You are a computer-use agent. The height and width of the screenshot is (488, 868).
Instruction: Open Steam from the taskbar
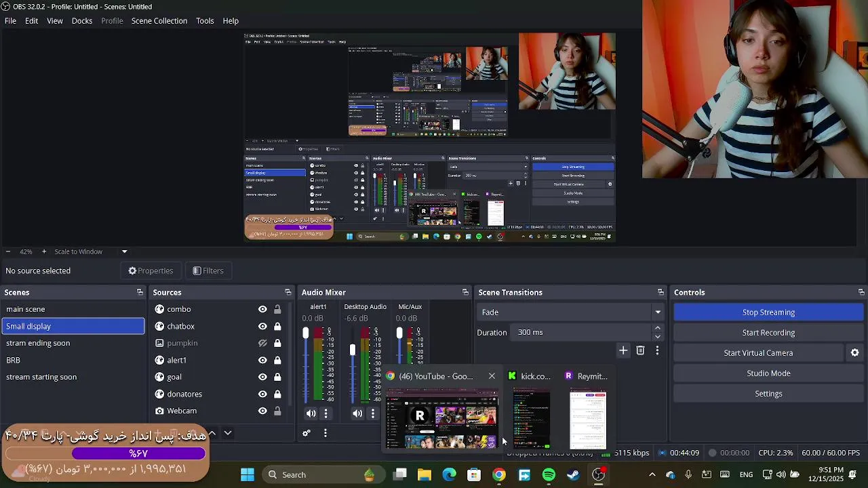tap(574, 474)
